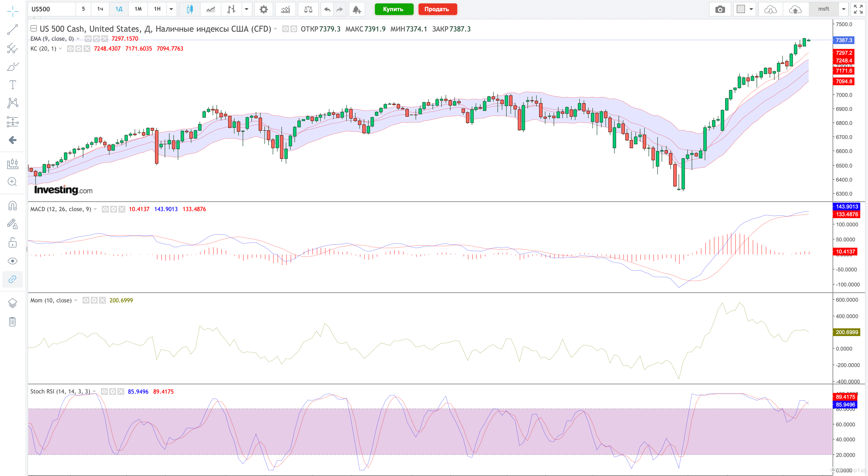Hide the KC indicator via eye icon
Screen dimensions: 868x476
click(70, 48)
